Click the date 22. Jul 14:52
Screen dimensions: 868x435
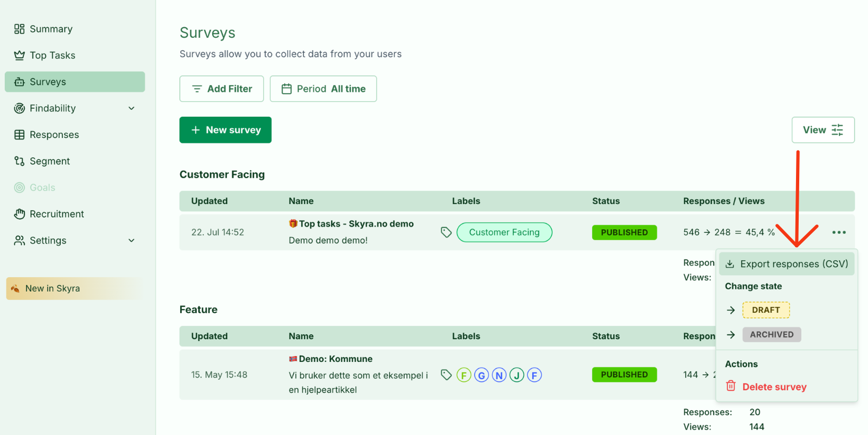pyautogui.click(x=218, y=232)
